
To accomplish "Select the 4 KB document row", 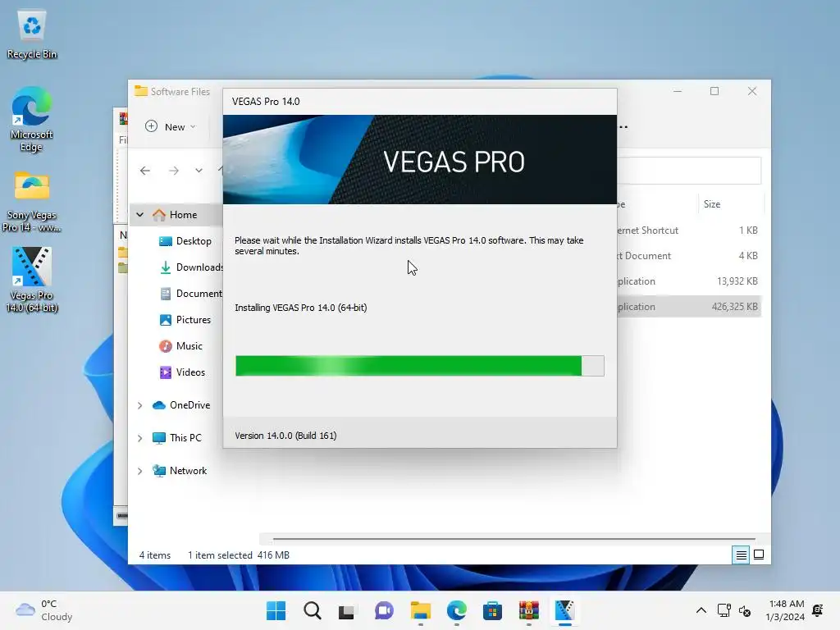I will 689,256.
